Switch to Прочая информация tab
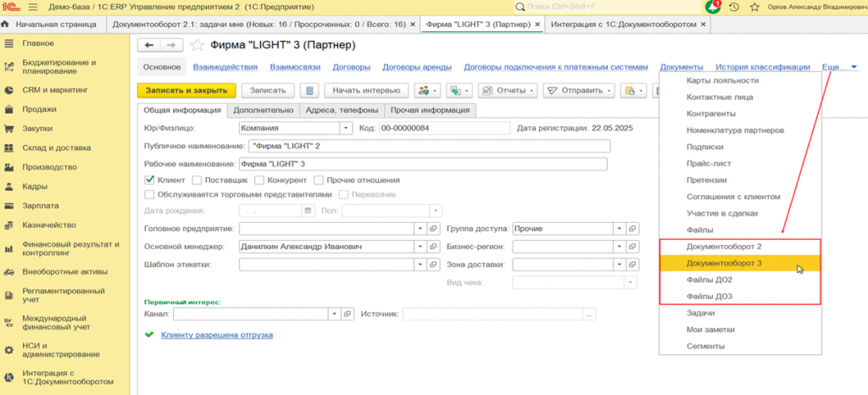Viewport: 868px width, 395px height. (x=430, y=110)
